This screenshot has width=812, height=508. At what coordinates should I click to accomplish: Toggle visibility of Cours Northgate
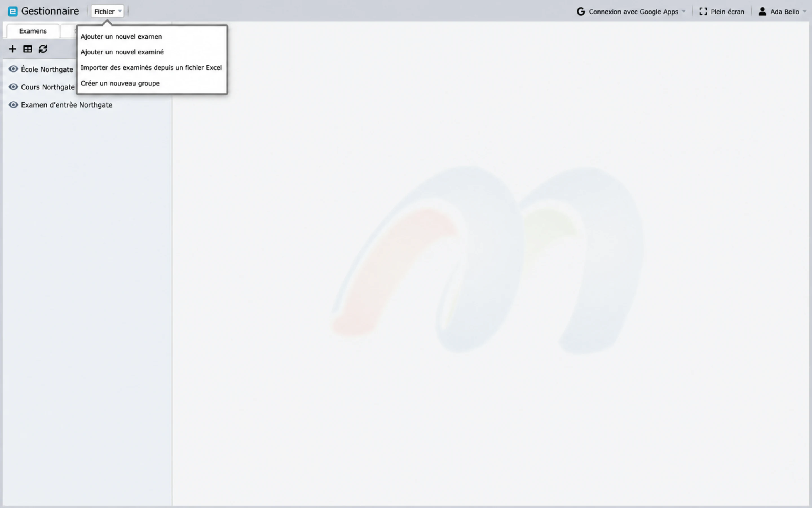point(13,87)
